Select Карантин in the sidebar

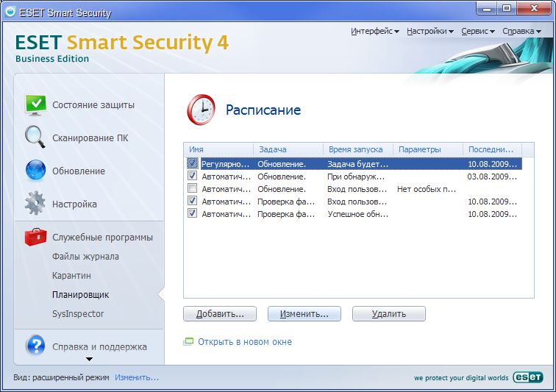(x=71, y=276)
